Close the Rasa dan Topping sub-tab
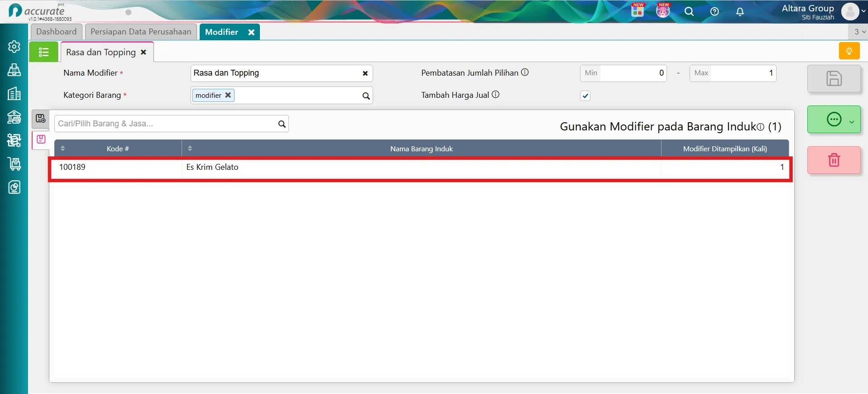The height and width of the screenshot is (394, 868). point(144,52)
